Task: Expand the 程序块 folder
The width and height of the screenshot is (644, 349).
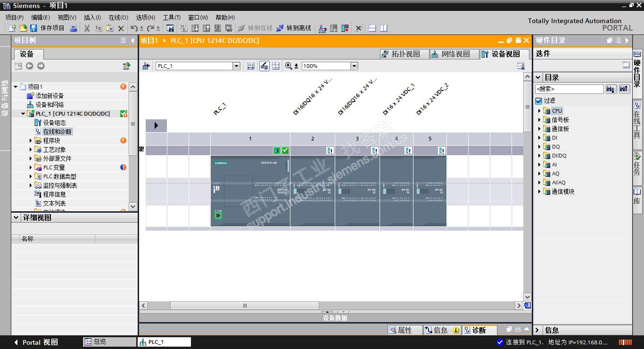Action: click(31, 141)
